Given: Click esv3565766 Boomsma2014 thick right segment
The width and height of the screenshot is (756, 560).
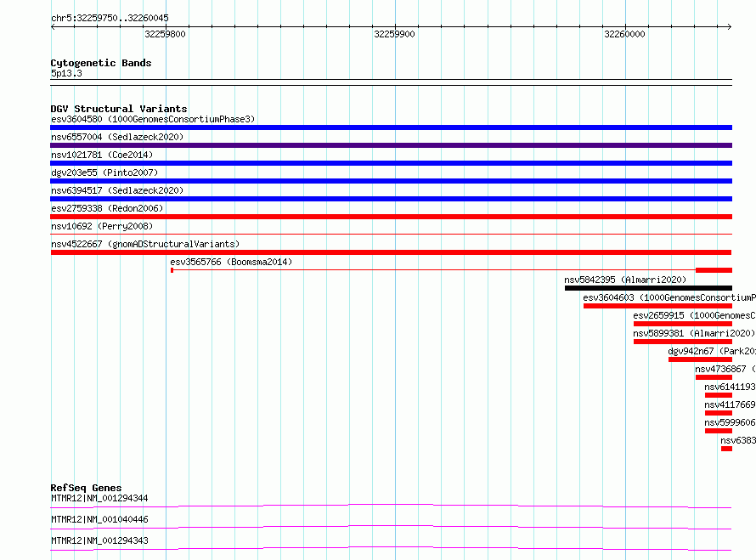Looking at the screenshot, I should 714,270.
